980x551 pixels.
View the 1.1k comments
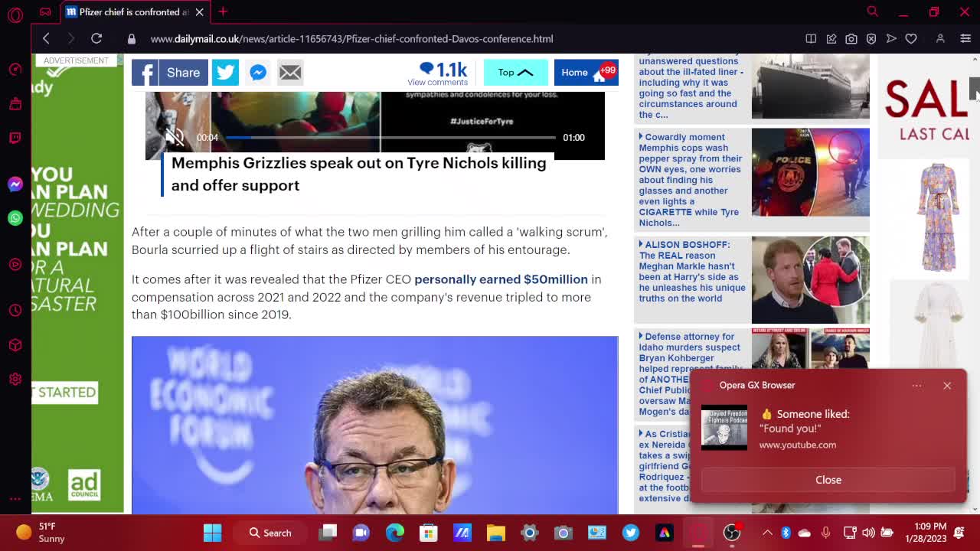438,73
